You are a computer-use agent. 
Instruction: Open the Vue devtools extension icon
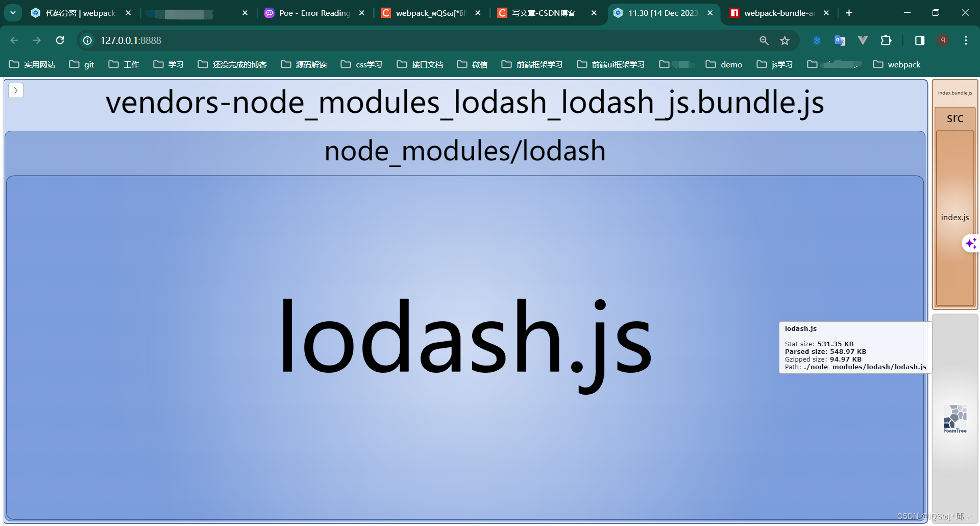point(863,40)
